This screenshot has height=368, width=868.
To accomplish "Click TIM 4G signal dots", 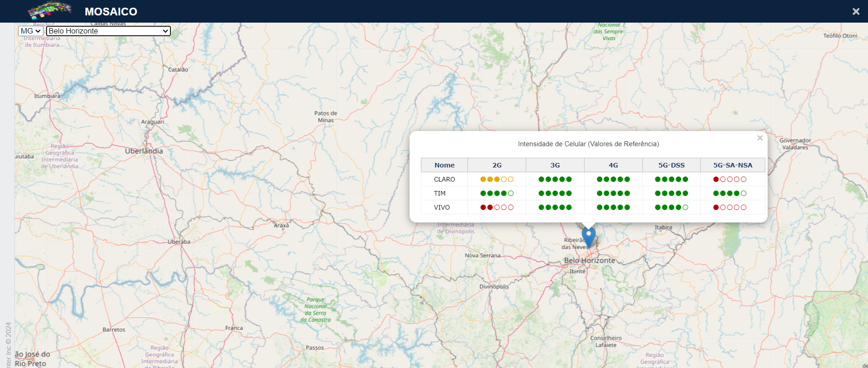I will click(613, 193).
